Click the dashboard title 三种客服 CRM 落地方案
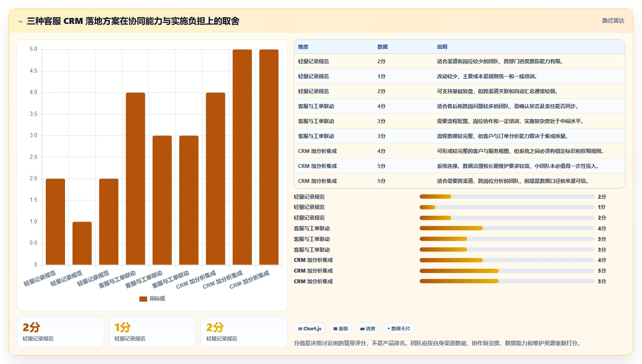Viewport: 642px width, 364px height. (133, 21)
